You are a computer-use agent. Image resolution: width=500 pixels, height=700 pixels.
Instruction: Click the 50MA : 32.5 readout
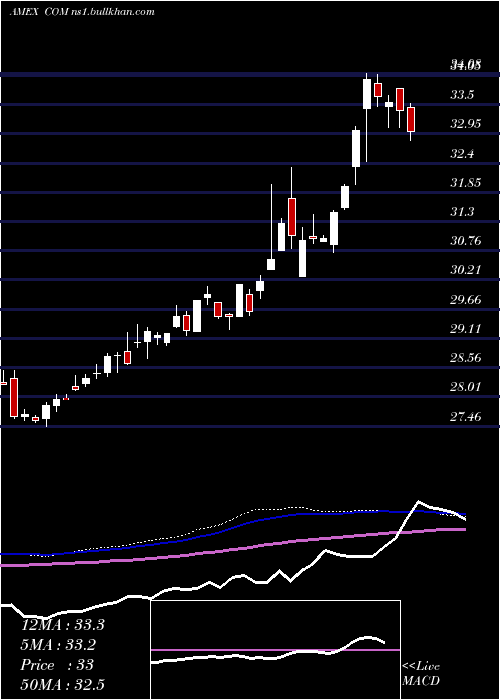[x=62, y=685]
